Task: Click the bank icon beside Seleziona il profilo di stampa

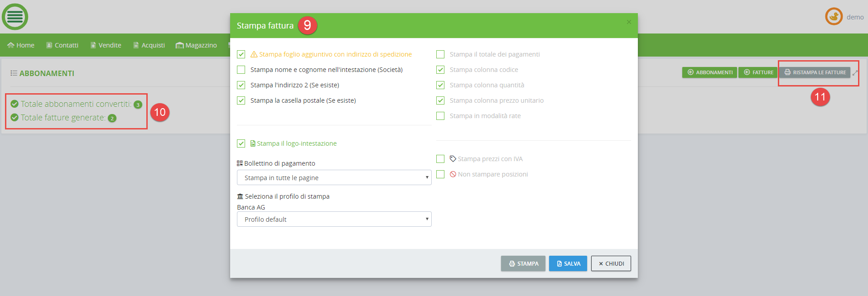Action: click(240, 196)
